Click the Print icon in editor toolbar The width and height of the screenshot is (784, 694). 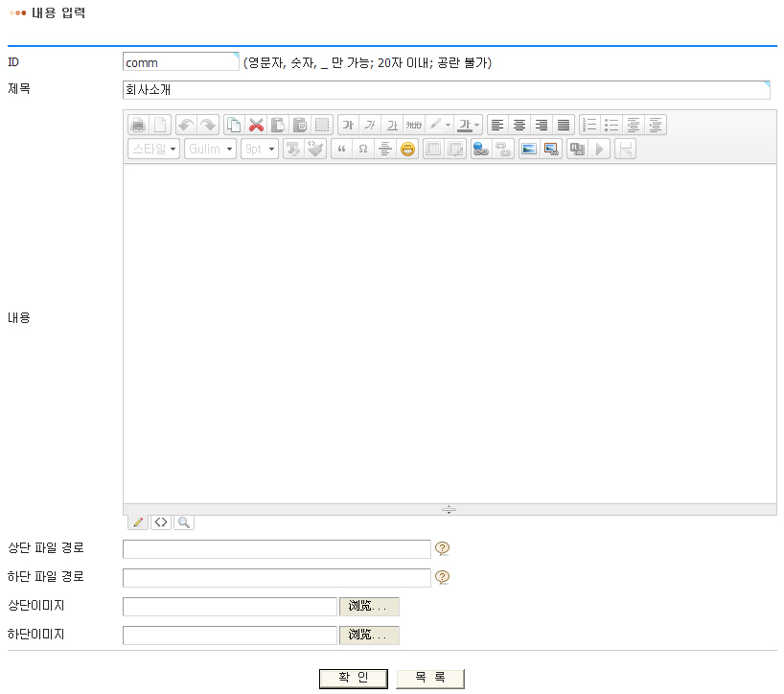pos(138,125)
